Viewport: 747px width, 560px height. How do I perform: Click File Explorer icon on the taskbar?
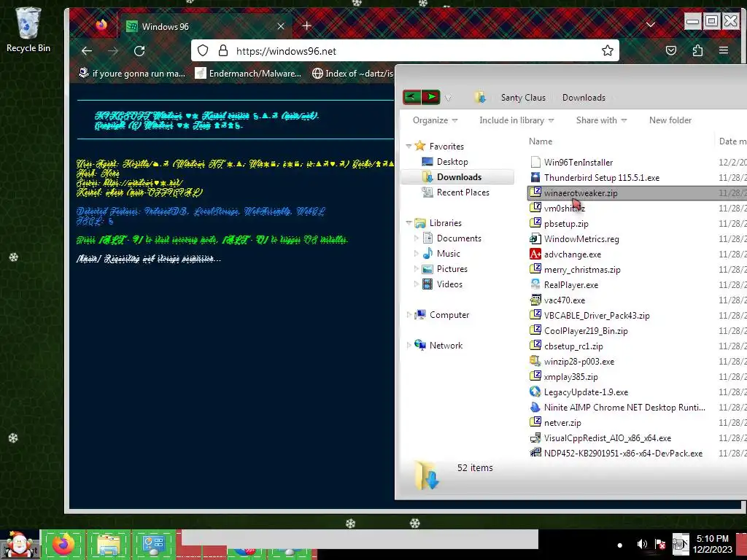pos(109,545)
